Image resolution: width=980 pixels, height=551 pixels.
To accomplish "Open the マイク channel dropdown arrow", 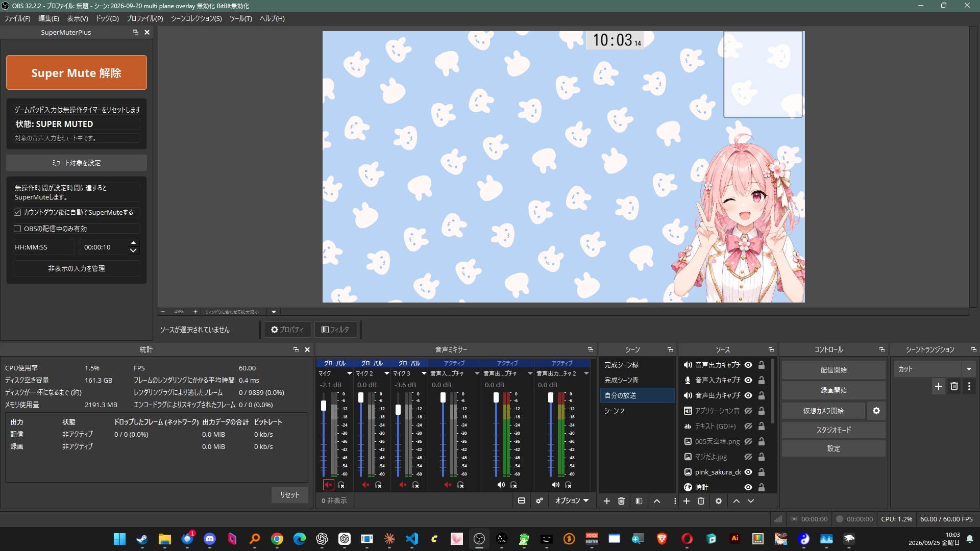I will [350, 373].
